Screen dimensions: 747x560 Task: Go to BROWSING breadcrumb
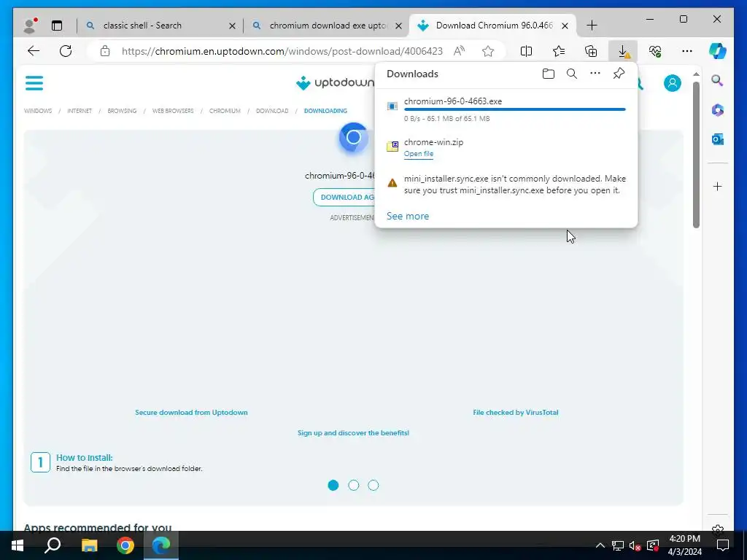point(122,111)
